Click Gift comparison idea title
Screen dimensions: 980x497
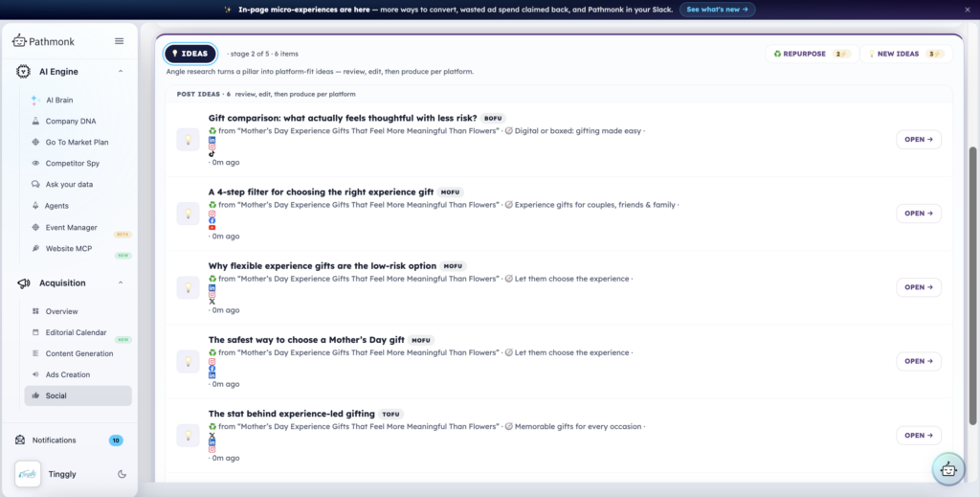(x=343, y=118)
